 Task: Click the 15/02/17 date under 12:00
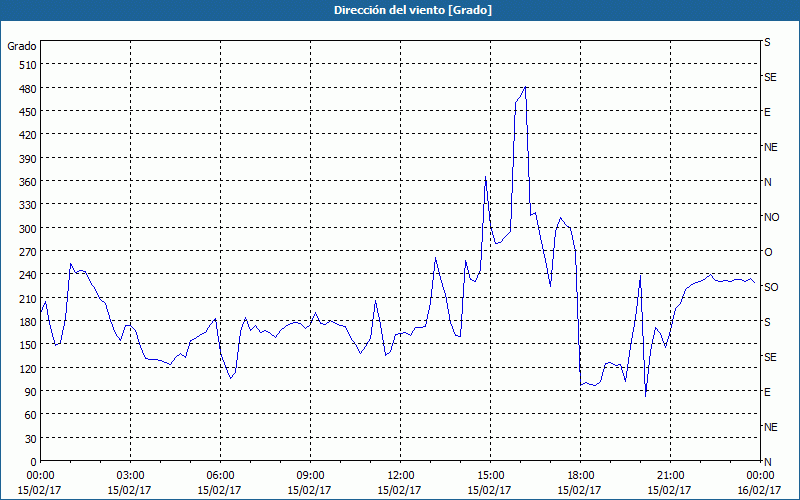(399, 490)
